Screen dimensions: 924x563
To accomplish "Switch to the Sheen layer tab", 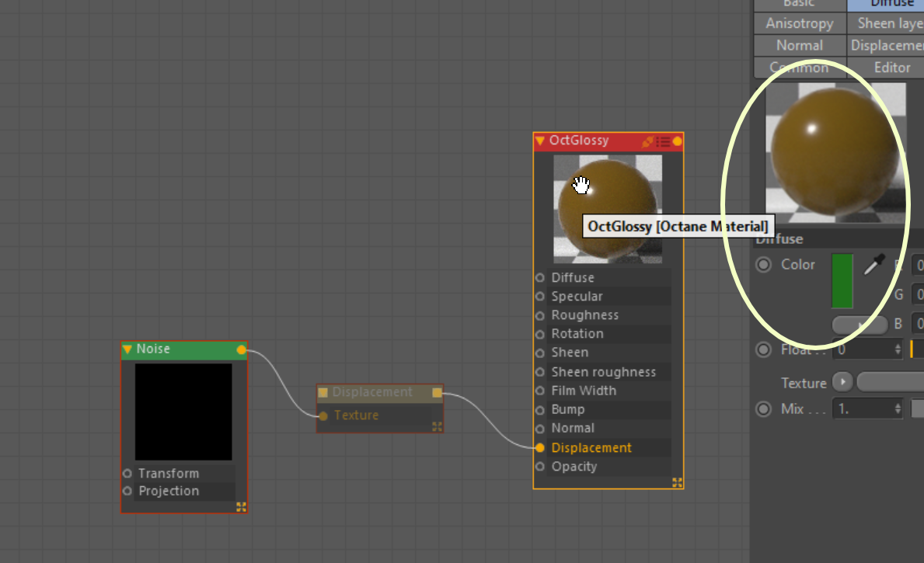I will tap(886, 23).
